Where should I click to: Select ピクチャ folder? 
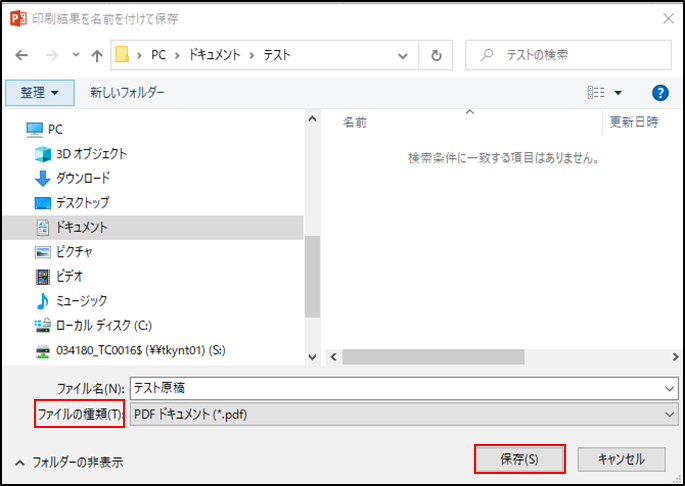[x=74, y=252]
